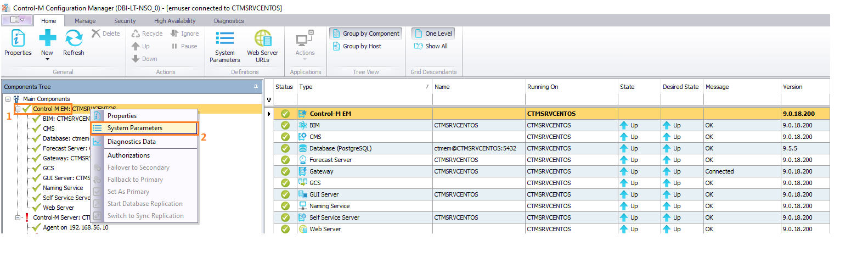The width and height of the screenshot is (868, 257).
Task: Choose Properties in the context menu
Action: 144,116
